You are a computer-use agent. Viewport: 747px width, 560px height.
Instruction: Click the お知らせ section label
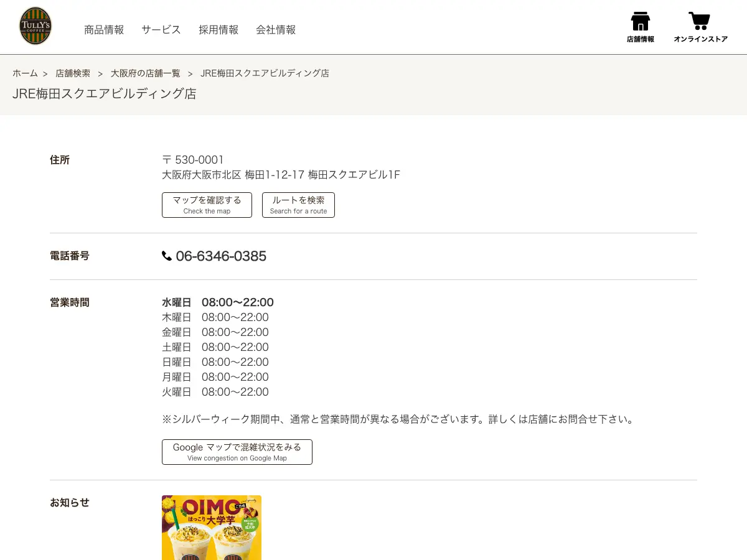tap(70, 503)
